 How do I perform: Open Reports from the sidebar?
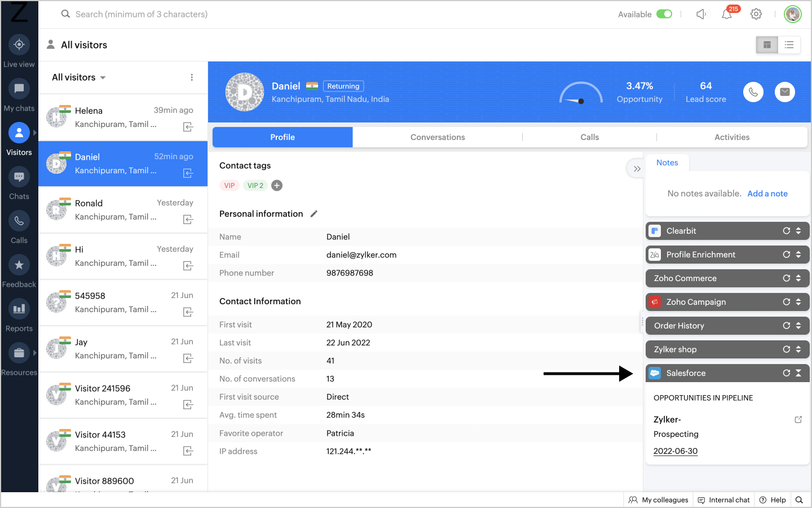click(x=19, y=309)
